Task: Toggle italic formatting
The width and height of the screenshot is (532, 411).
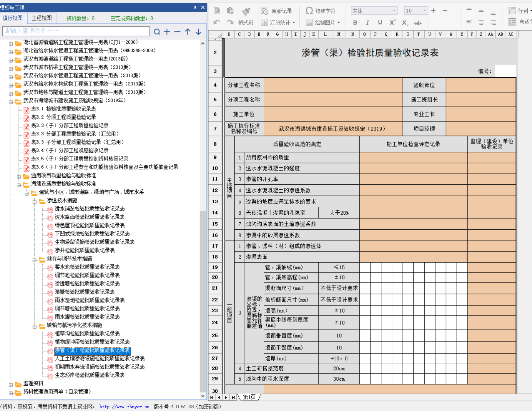Action: point(367,23)
